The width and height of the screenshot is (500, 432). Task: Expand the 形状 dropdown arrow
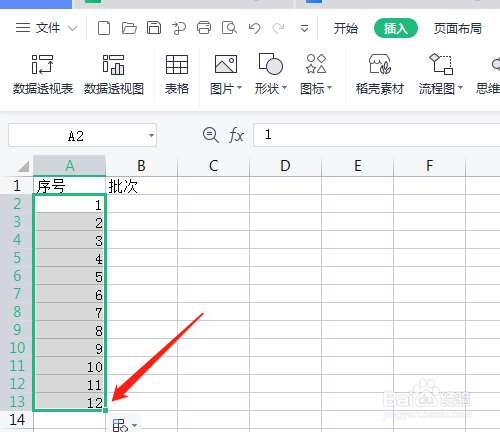click(x=284, y=88)
